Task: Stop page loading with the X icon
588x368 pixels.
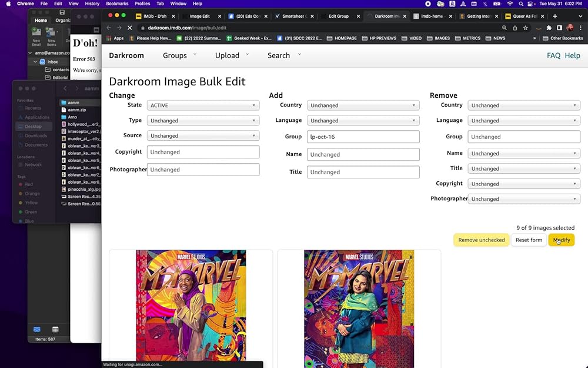Action: [x=128, y=28]
